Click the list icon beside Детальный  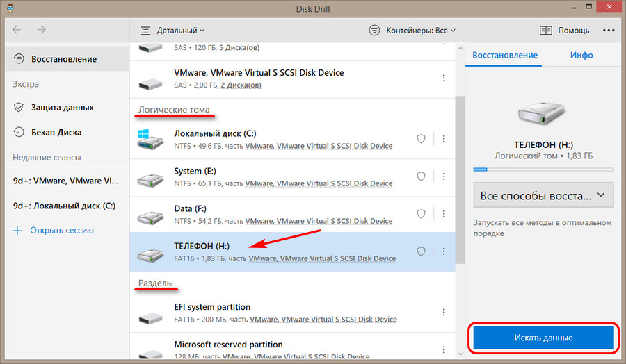tap(145, 31)
